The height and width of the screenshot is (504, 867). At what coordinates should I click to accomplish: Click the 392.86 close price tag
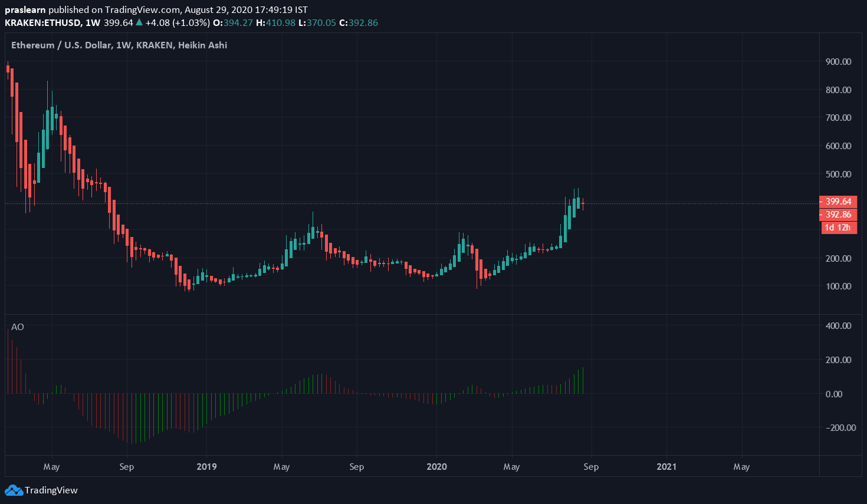click(x=838, y=215)
